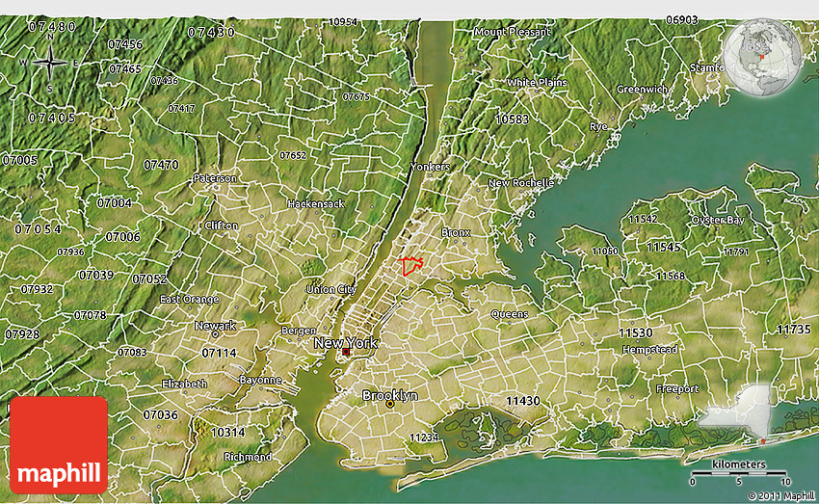Select the Newark label
Screen dimensions: 819x504
(x=214, y=326)
